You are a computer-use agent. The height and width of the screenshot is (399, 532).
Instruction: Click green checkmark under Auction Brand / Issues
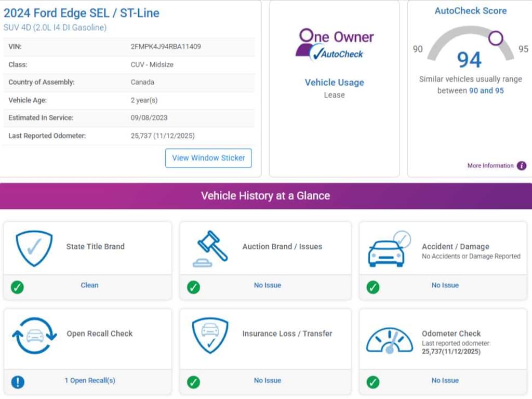193,287
